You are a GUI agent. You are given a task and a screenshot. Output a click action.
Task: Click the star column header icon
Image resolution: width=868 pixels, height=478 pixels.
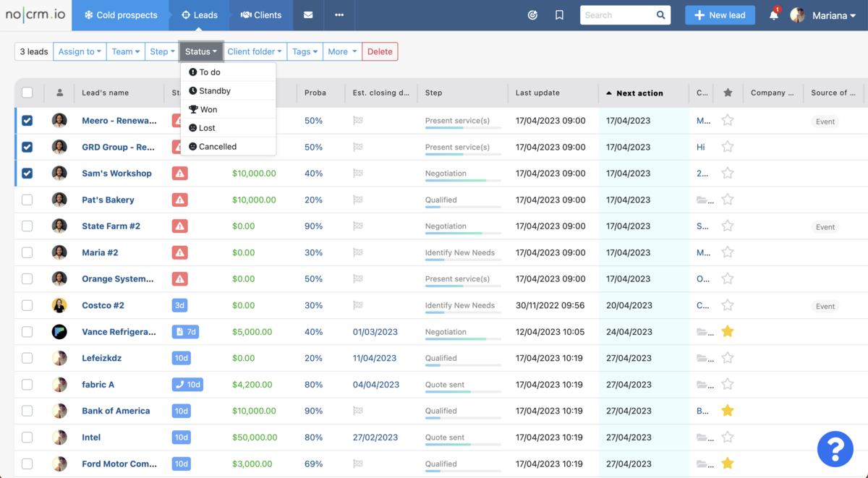coord(728,93)
